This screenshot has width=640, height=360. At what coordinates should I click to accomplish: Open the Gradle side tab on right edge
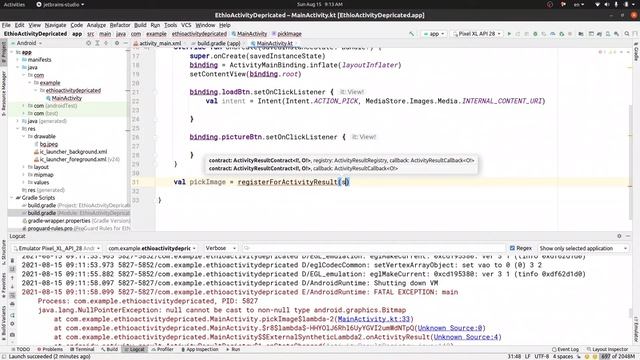[x=636, y=52]
